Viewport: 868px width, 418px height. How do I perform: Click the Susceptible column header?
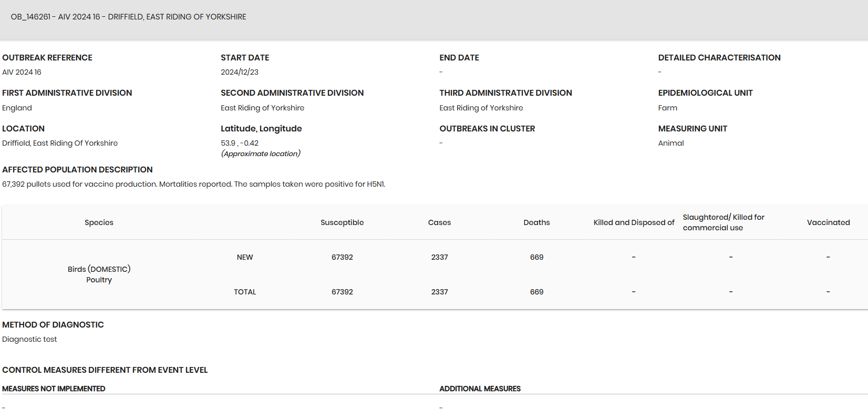pyautogui.click(x=342, y=222)
